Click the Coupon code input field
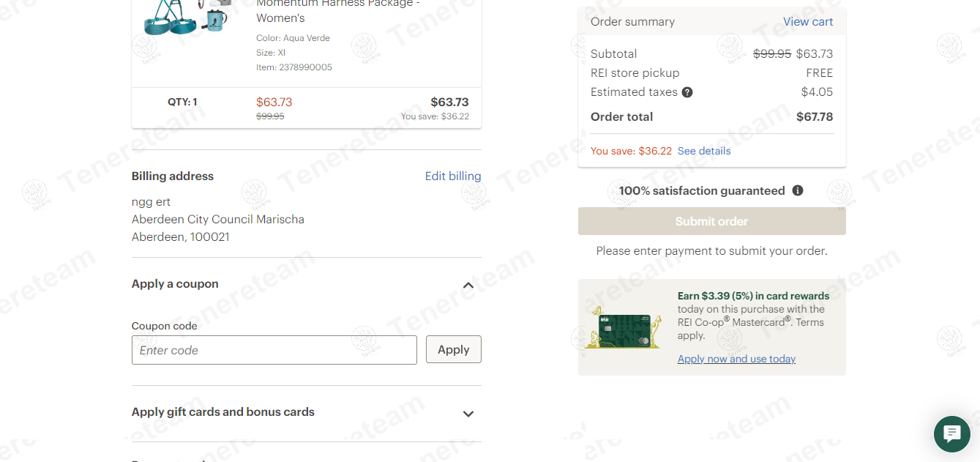The width and height of the screenshot is (980, 462). pos(274,350)
